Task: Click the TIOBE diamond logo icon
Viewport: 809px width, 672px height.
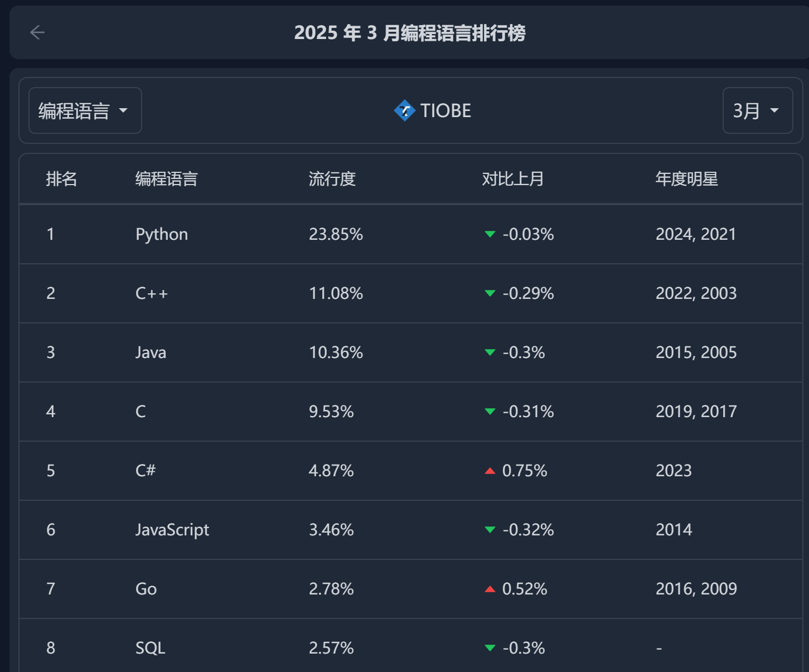Action: click(x=405, y=110)
